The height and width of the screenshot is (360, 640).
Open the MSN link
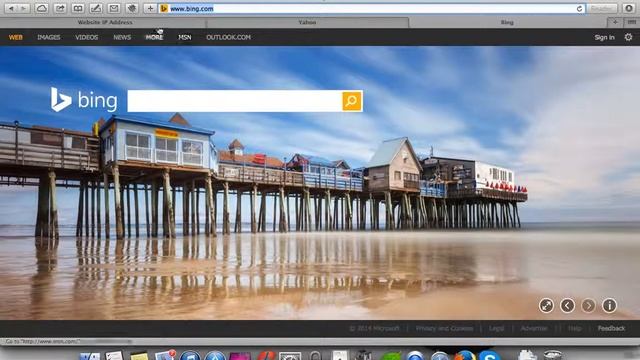pyautogui.click(x=184, y=37)
